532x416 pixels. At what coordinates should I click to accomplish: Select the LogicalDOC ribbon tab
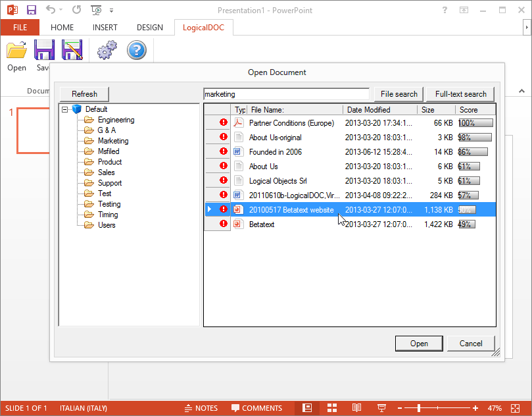[x=204, y=28]
